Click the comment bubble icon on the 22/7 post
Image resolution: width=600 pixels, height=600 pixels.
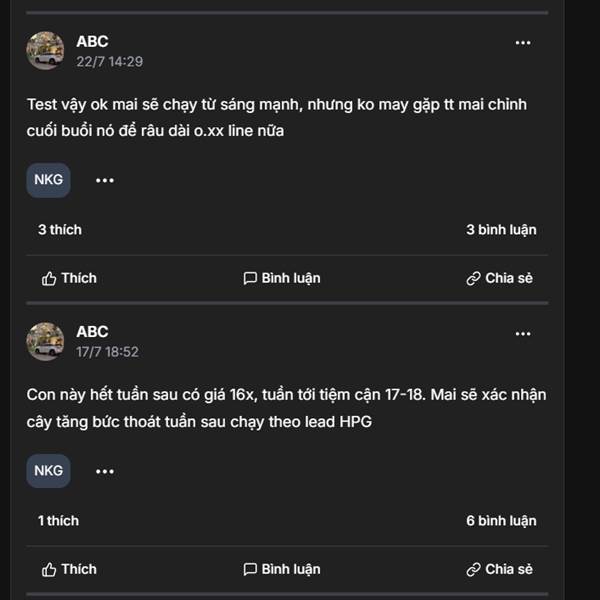point(250,278)
